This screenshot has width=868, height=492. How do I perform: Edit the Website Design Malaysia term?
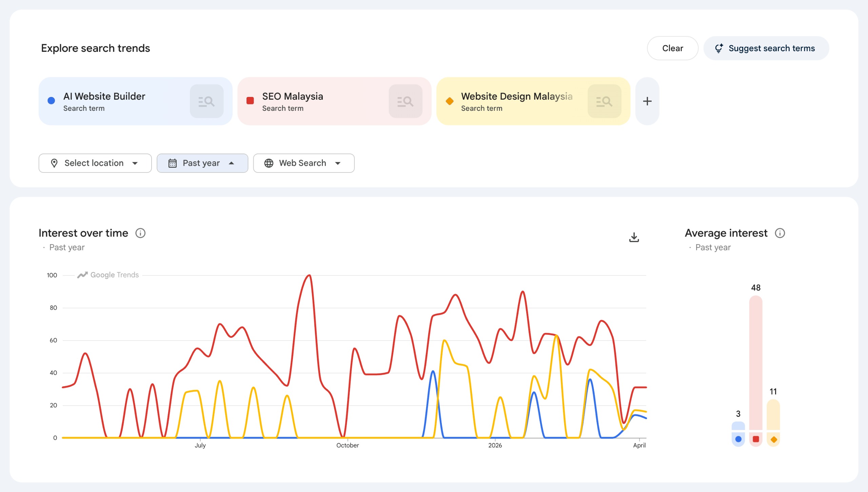coord(516,97)
